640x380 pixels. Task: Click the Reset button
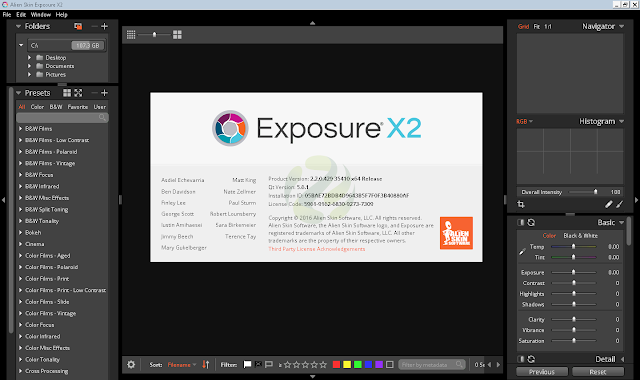point(598,372)
